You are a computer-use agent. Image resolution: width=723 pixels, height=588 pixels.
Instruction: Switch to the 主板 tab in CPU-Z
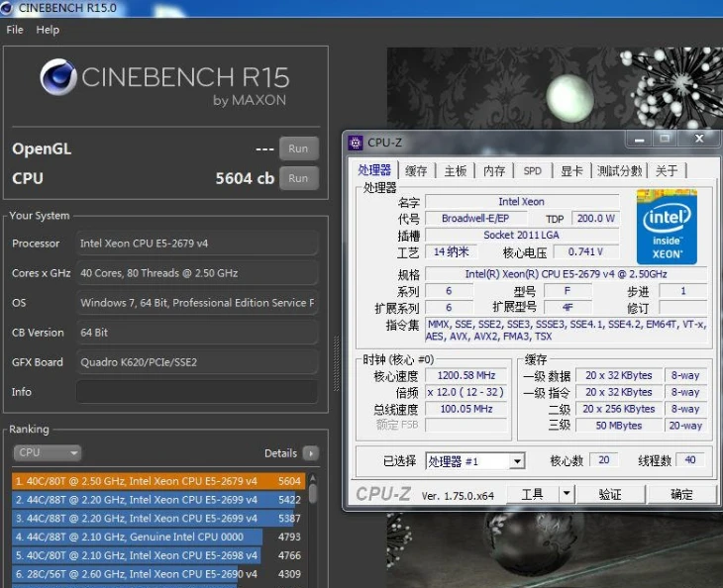click(x=456, y=171)
